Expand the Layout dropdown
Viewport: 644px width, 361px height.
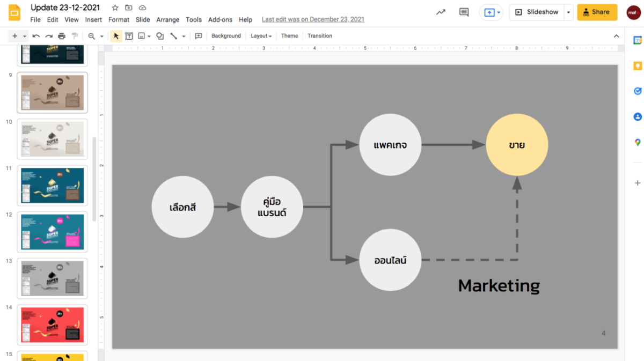click(261, 36)
